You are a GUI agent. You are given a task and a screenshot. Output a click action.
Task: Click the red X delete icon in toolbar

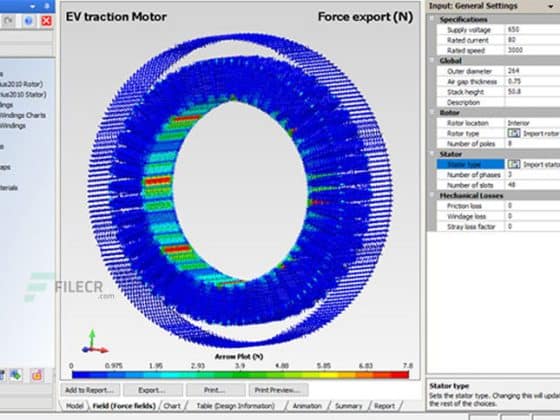[46, 21]
